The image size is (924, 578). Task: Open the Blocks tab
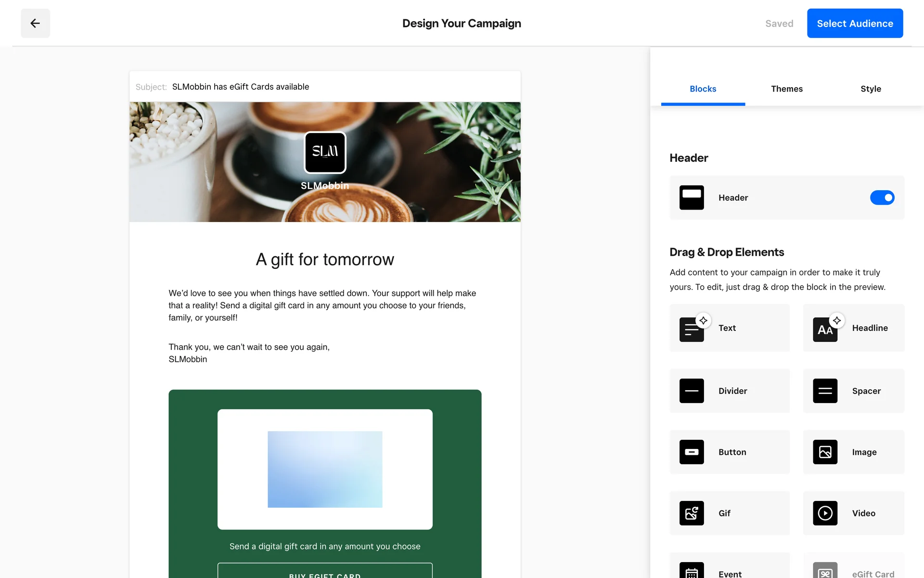(703, 89)
